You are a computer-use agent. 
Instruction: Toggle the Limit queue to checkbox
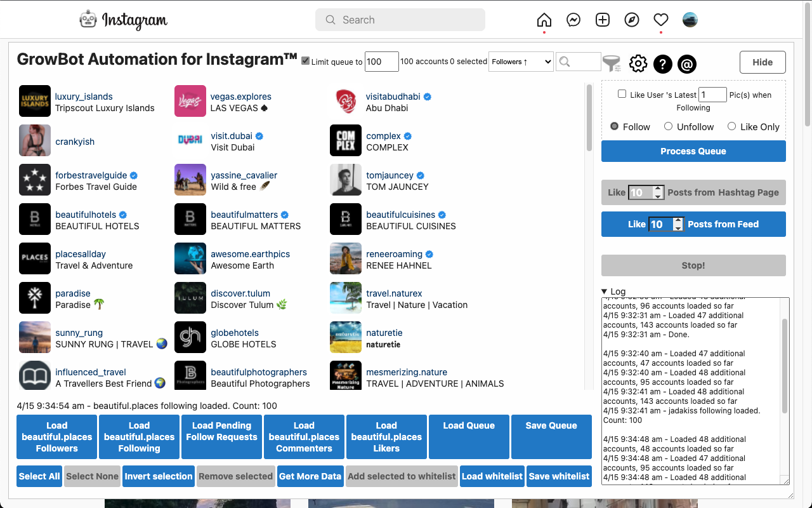(306, 61)
